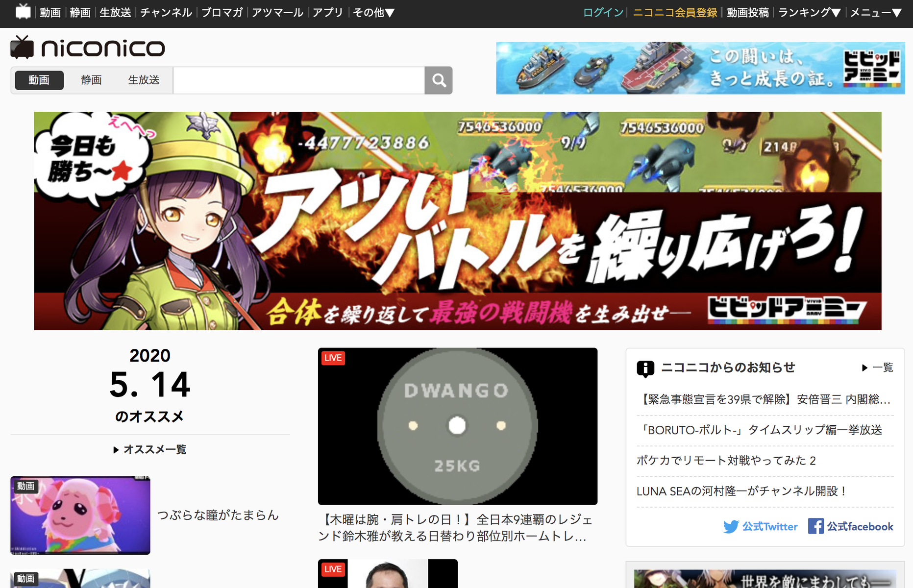Open the DWANGO 25KG live thumbnail

pyautogui.click(x=458, y=426)
